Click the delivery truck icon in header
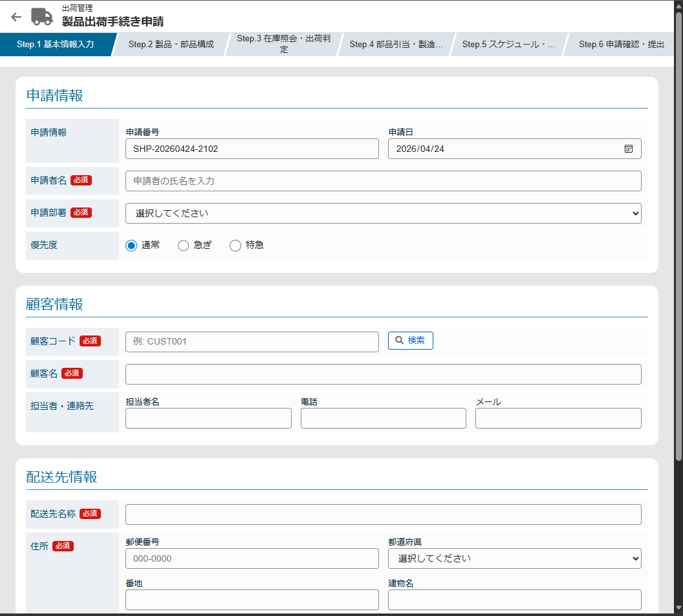This screenshot has height=616, width=683. click(42, 17)
